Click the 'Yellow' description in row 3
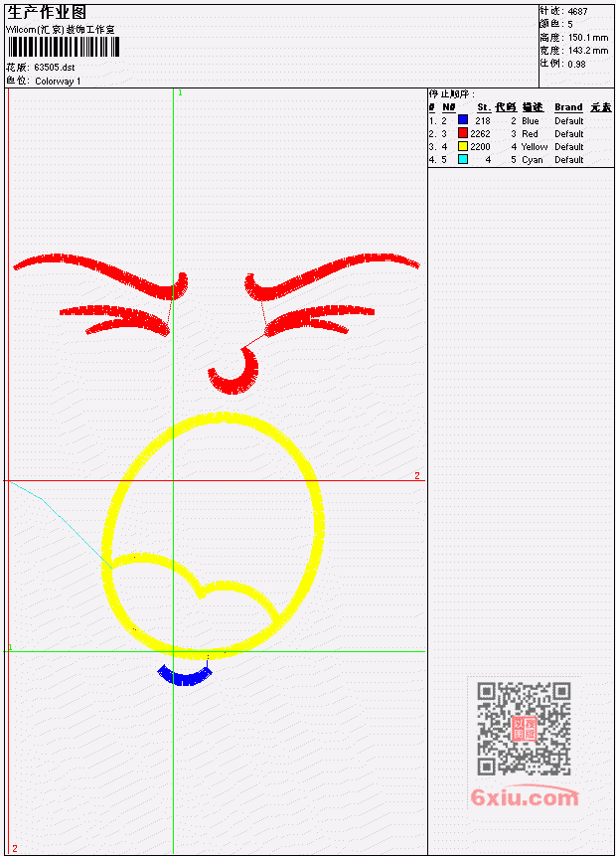Viewport: 616px width, 856px height. coord(535,147)
